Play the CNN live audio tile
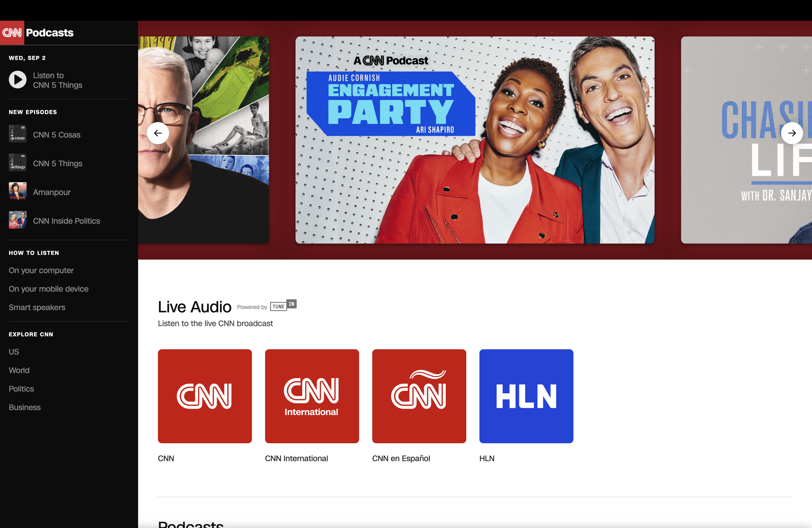The width and height of the screenshot is (812, 528). click(205, 396)
